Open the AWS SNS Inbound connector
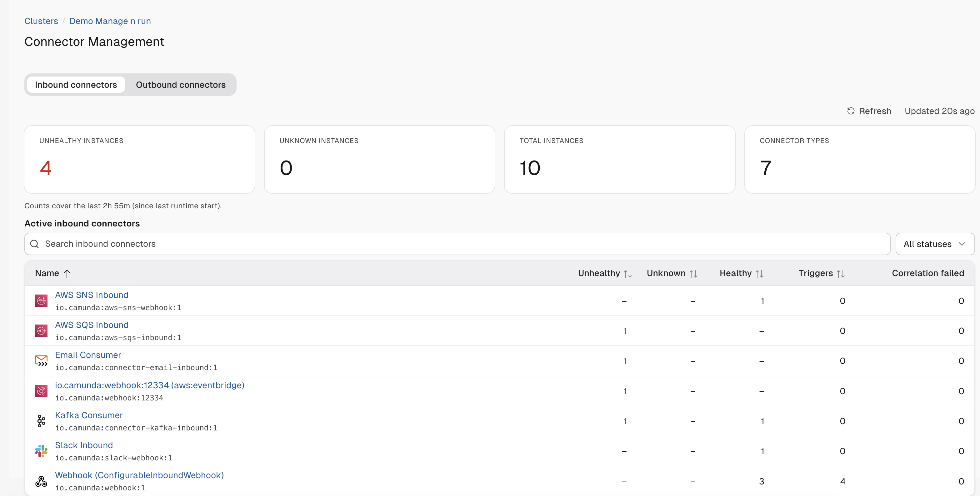980x496 pixels. coord(92,295)
